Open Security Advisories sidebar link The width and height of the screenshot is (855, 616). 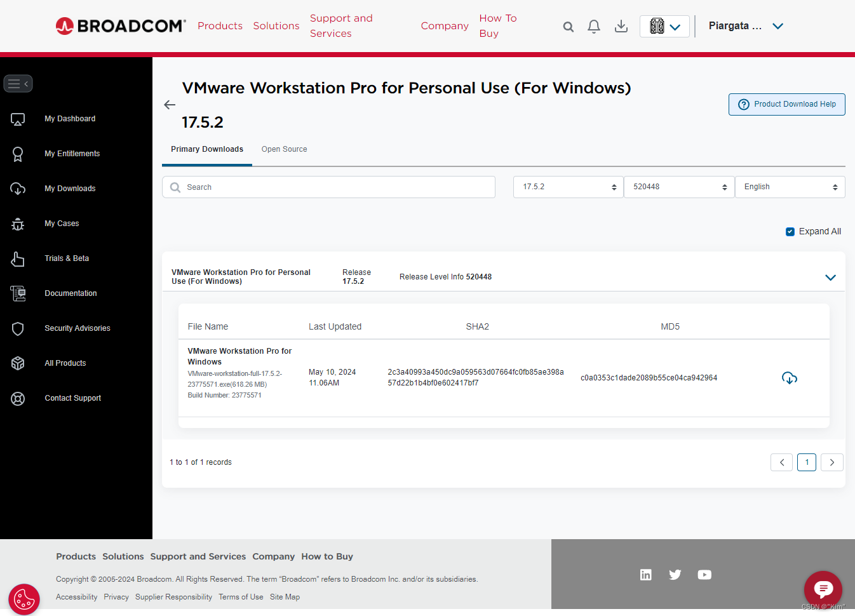tap(77, 328)
